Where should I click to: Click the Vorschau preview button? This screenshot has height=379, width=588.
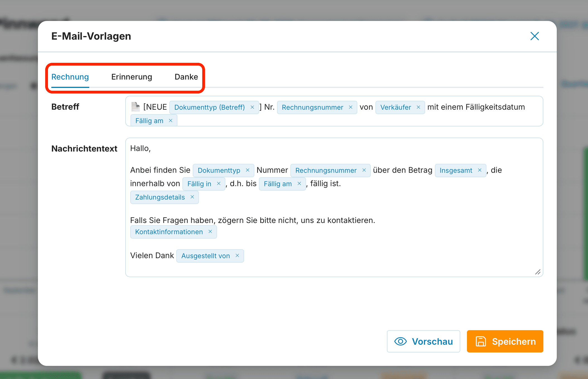coord(423,341)
